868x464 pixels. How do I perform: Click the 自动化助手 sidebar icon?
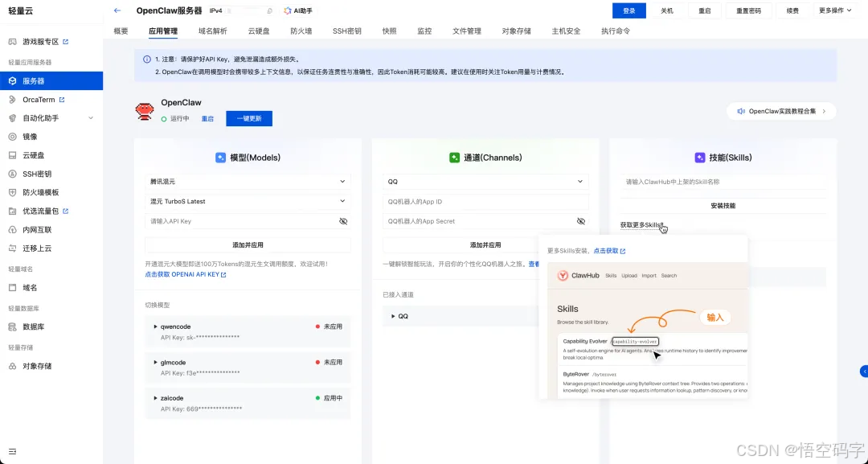coord(12,118)
